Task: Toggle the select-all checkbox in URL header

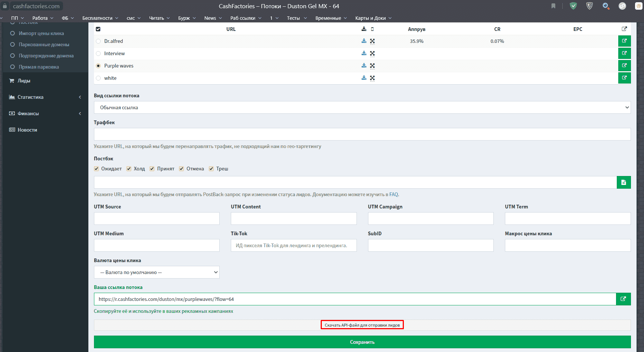Action: [98, 29]
